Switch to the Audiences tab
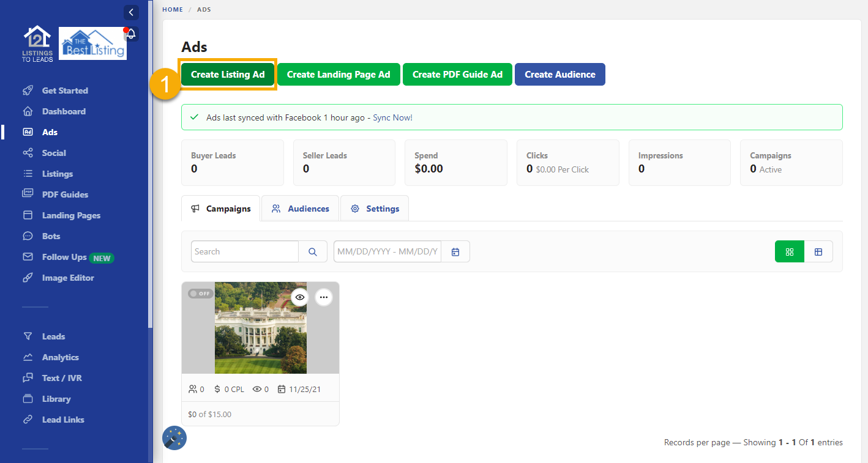 (x=300, y=209)
